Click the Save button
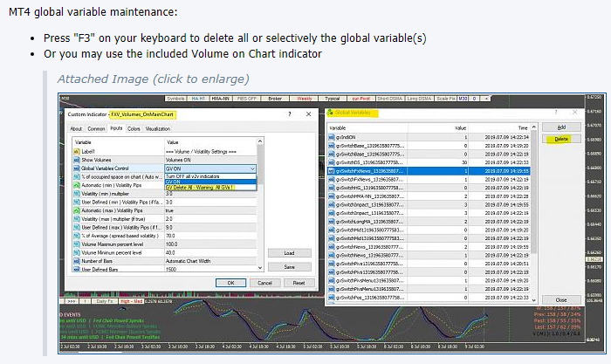 click(290, 267)
